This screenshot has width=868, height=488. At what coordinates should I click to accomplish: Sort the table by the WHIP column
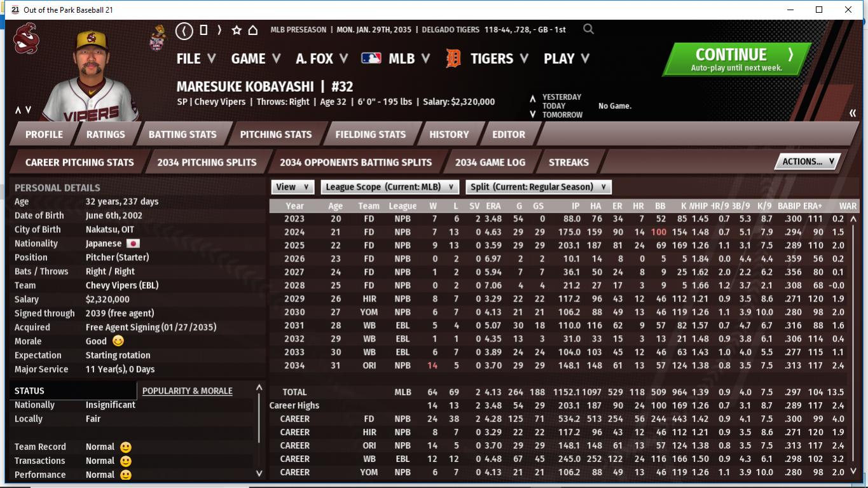(x=699, y=206)
